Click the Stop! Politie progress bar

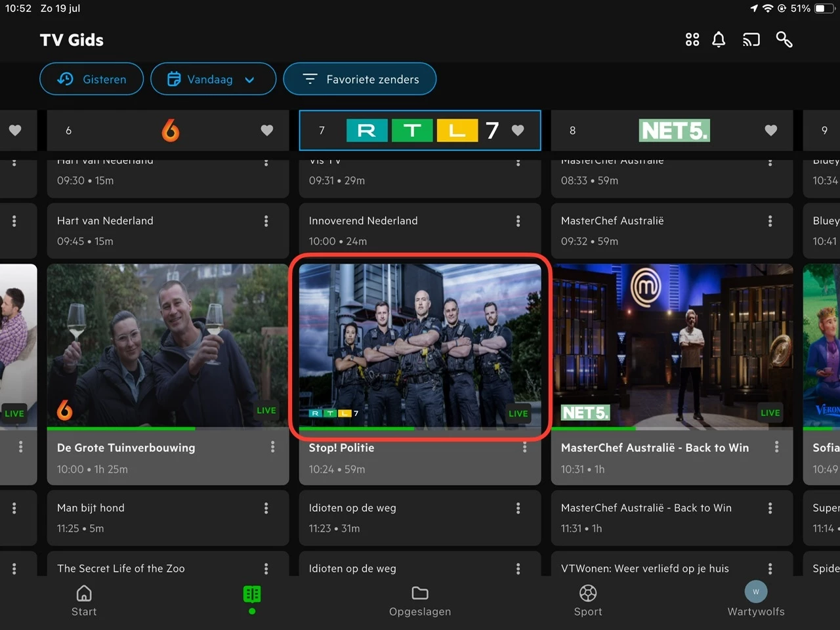pos(420,429)
